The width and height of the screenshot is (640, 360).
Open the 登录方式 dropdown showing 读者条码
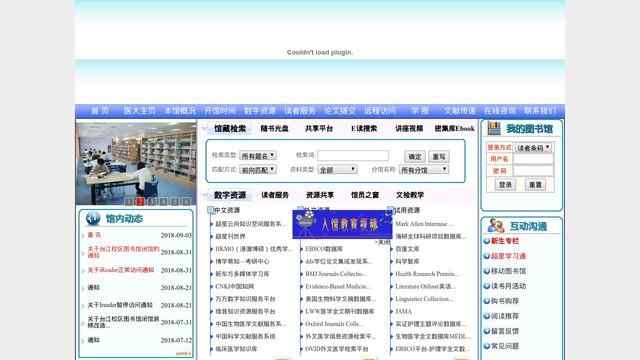pyautogui.click(x=533, y=148)
